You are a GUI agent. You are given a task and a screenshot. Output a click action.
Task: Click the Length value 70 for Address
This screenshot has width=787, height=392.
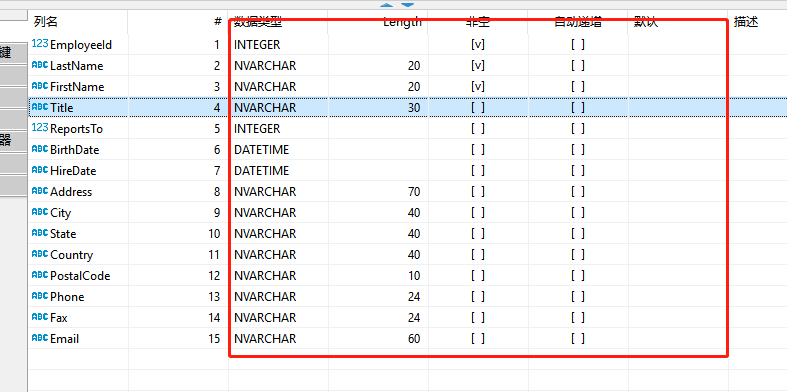[414, 192]
